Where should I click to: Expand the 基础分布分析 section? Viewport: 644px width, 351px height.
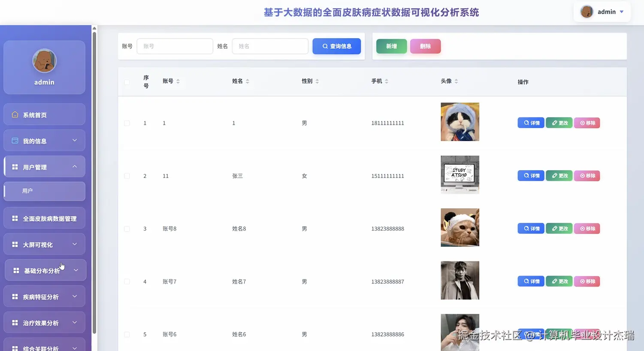[x=45, y=270]
